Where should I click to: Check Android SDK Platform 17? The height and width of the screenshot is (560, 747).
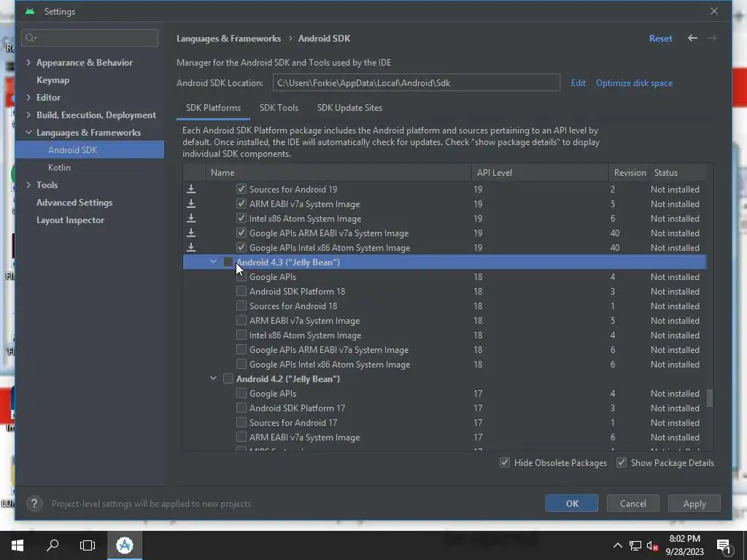[241, 408]
